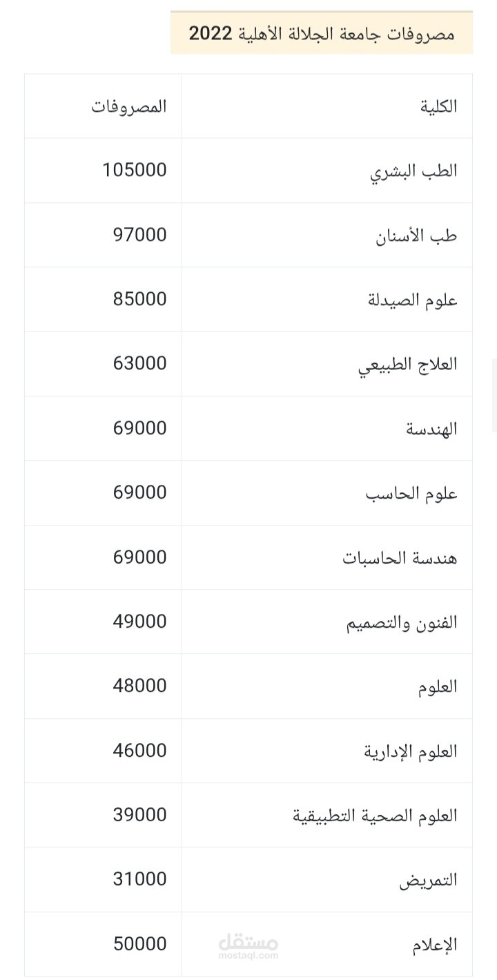The width and height of the screenshot is (497, 980).
Task: Click the الكلية column header
Action: pos(438,107)
